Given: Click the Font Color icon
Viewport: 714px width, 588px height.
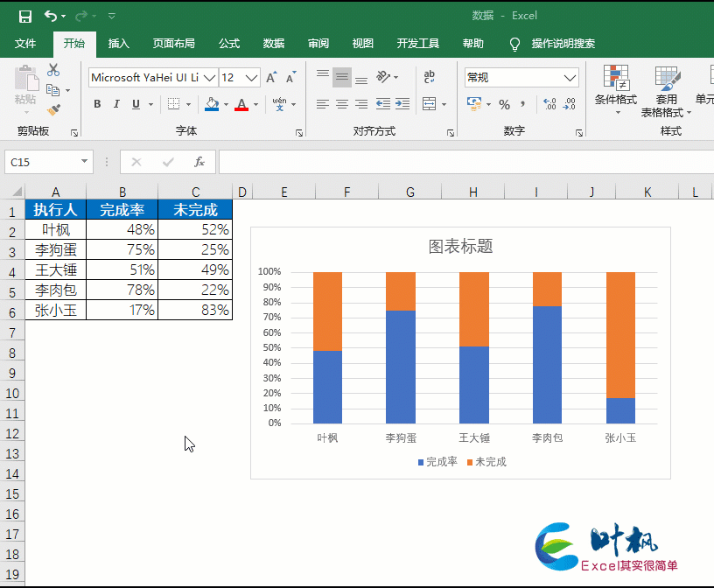Looking at the screenshot, I should tap(241, 103).
